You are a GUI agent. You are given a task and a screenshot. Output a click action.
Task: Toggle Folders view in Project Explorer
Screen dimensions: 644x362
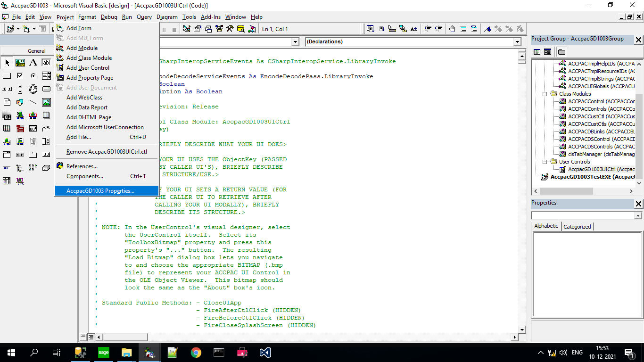pyautogui.click(x=561, y=52)
